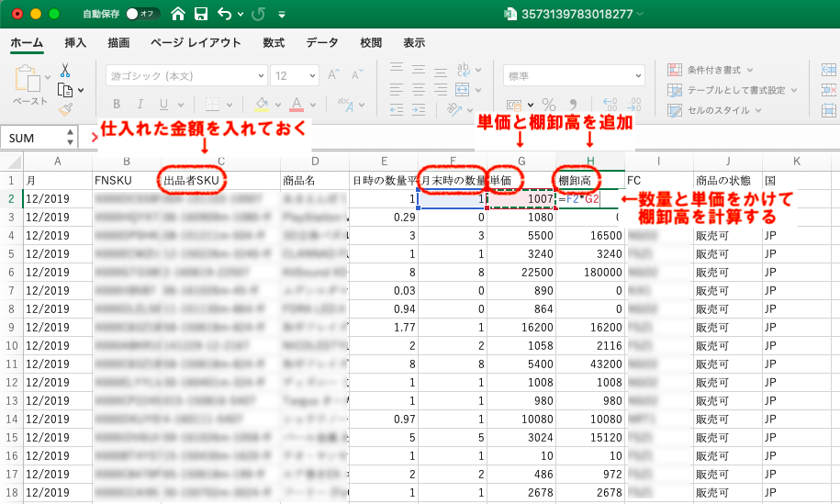This screenshot has height=504, width=840.
Task: Click the Save floppy disk icon
Action: click(x=201, y=15)
